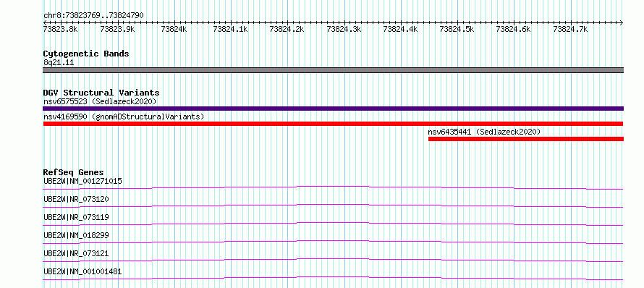Open variant nsv6435441 (Sedlazeck2020) label
This screenshot has width=644, height=288.
pyautogui.click(x=484, y=132)
